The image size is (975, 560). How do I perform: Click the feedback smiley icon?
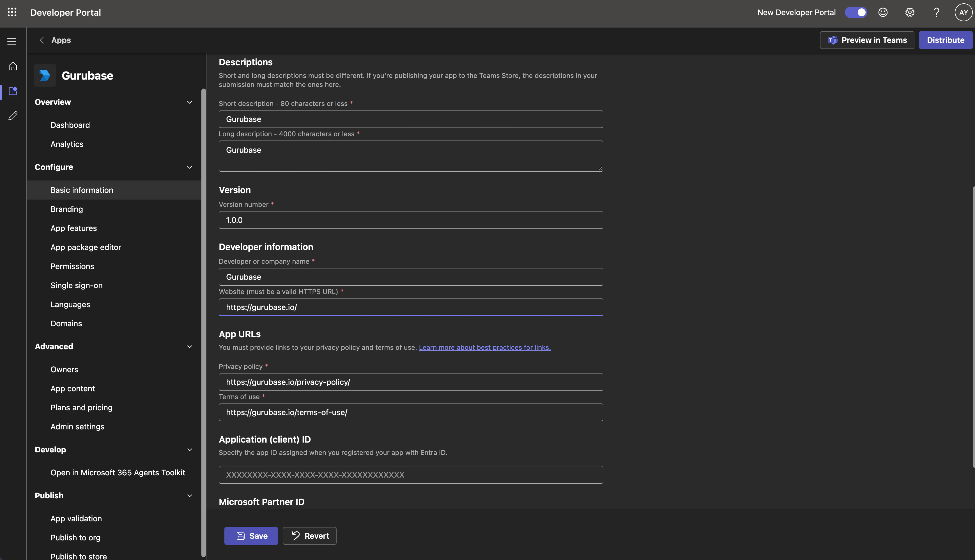click(x=883, y=12)
